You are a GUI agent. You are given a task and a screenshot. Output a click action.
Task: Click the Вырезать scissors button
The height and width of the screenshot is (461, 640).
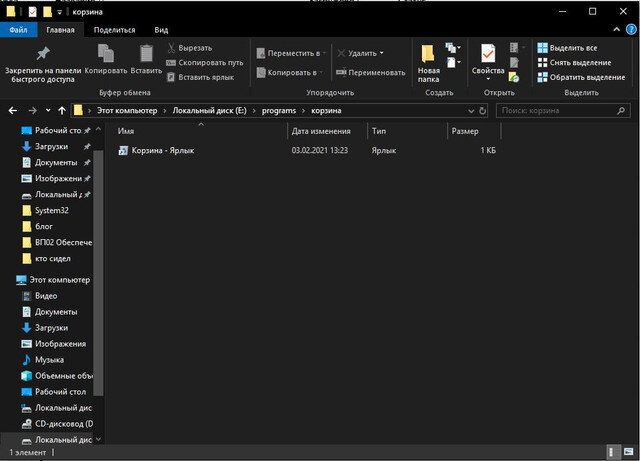(190, 48)
